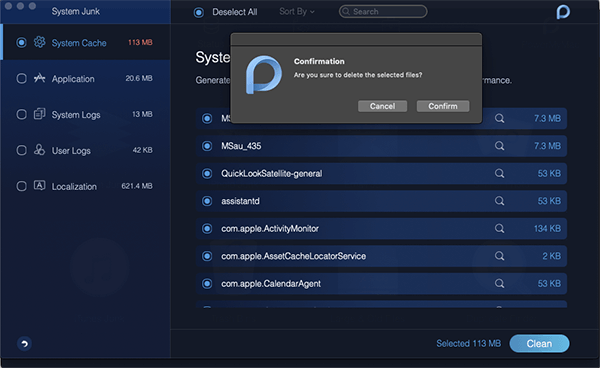Click the System Logs documents icon

coord(39,114)
